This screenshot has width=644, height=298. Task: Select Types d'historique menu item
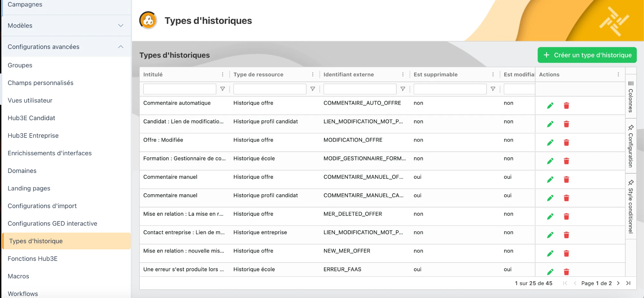(x=66, y=241)
